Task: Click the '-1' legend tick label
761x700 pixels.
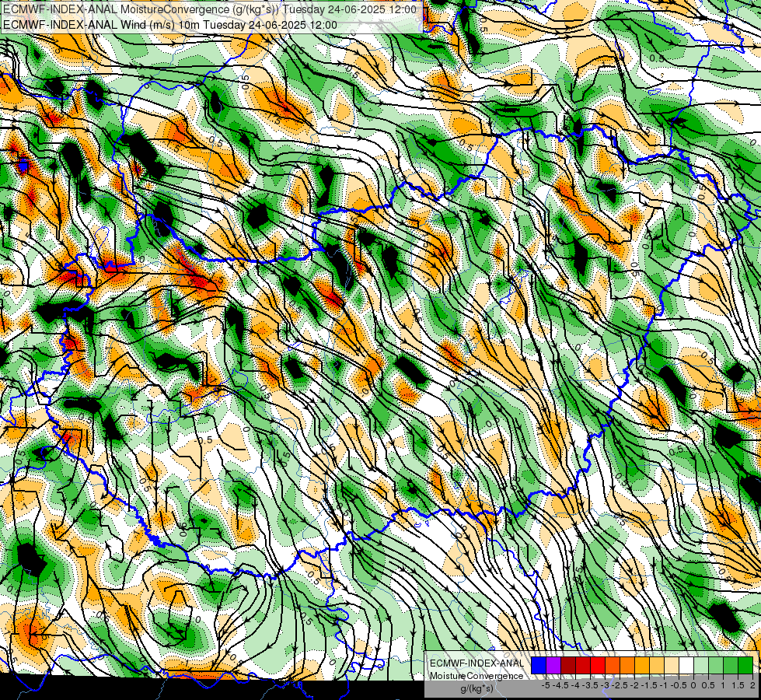Action: pos(665,685)
